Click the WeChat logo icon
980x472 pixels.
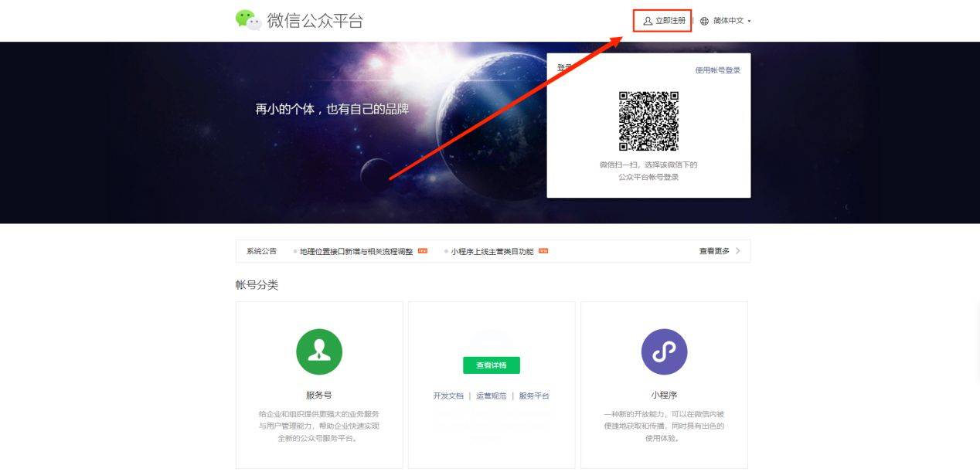[x=249, y=20]
